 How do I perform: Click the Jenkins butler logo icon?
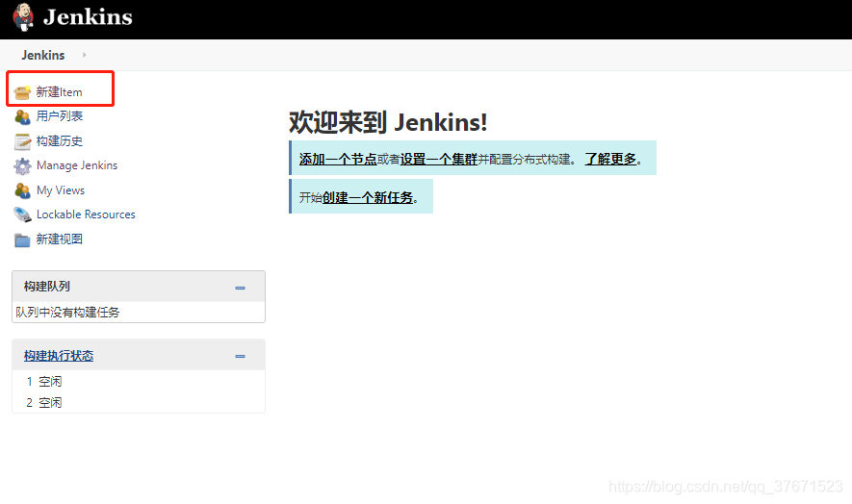pos(23,17)
